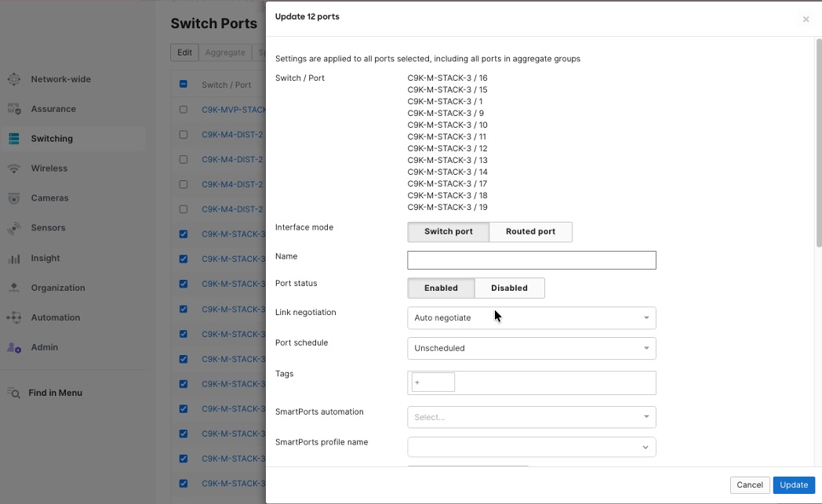The height and width of the screenshot is (504, 822).
Task: Switch interface mode to Routed port
Action: [530, 231]
